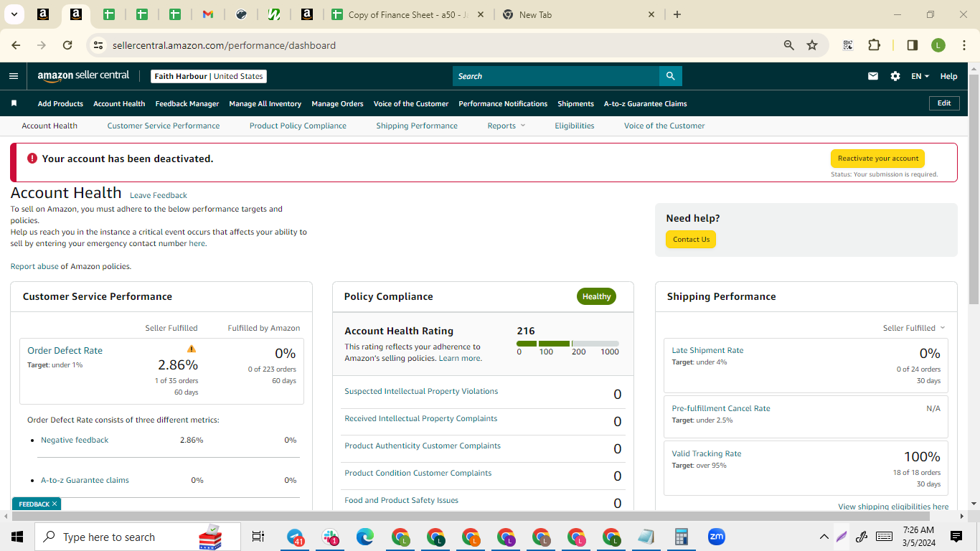Open the Order Defect Rate link

pyautogui.click(x=65, y=350)
